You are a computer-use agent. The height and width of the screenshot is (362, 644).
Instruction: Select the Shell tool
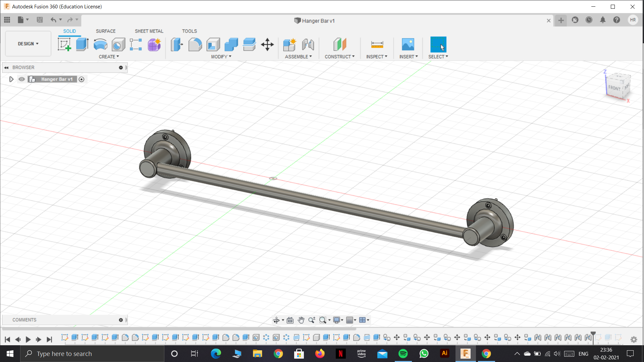point(213,44)
